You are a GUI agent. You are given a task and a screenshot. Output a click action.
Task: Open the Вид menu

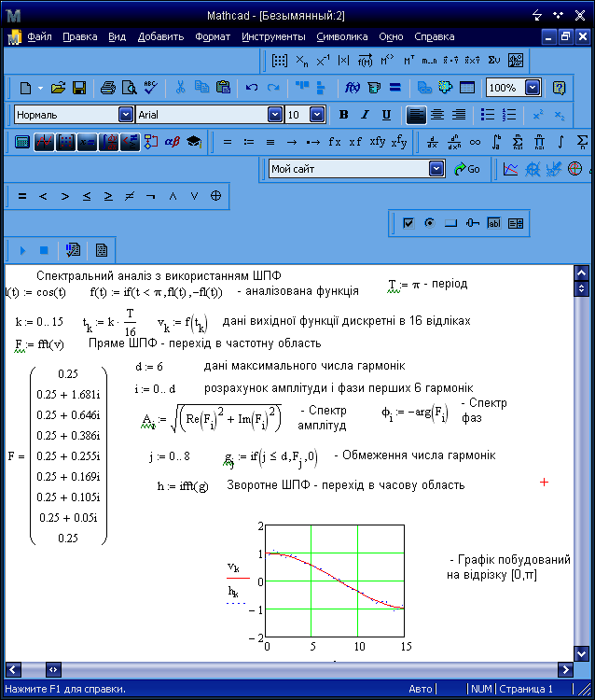[117, 36]
